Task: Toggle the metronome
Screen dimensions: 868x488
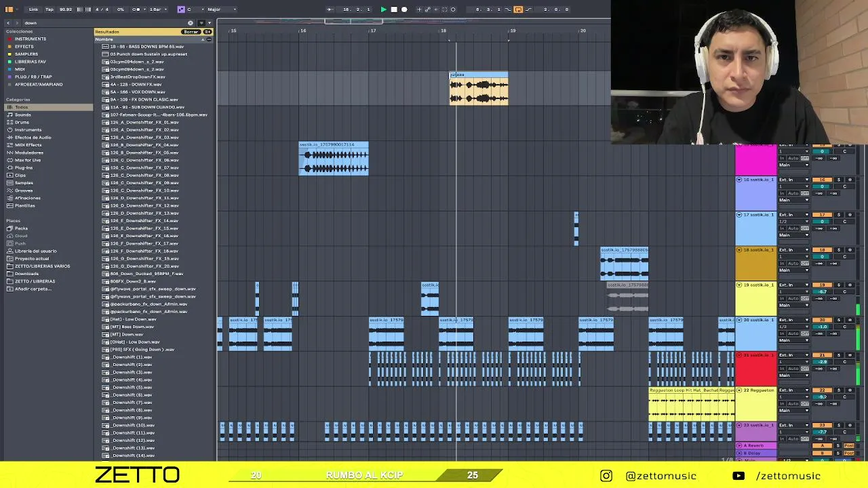Action: point(137,9)
